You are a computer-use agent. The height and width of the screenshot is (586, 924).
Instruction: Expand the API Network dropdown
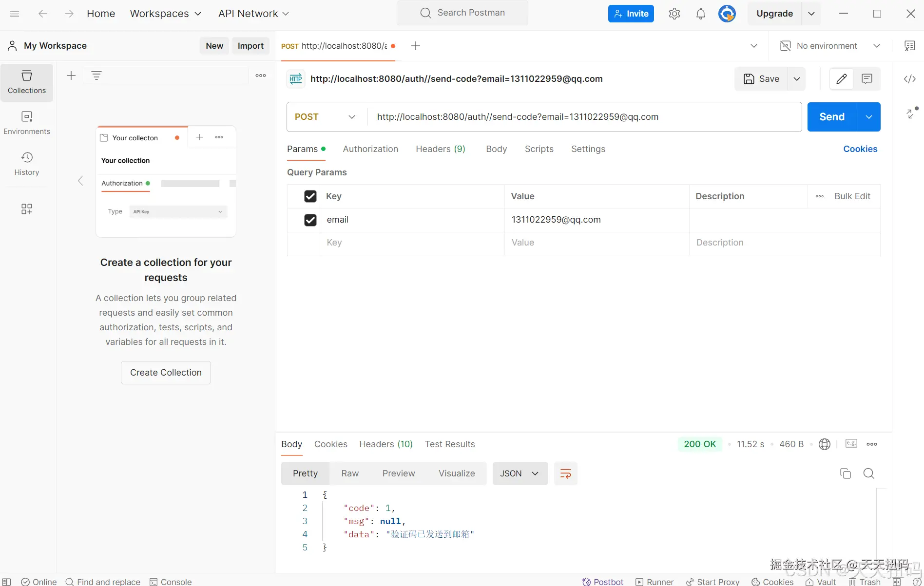tap(254, 14)
